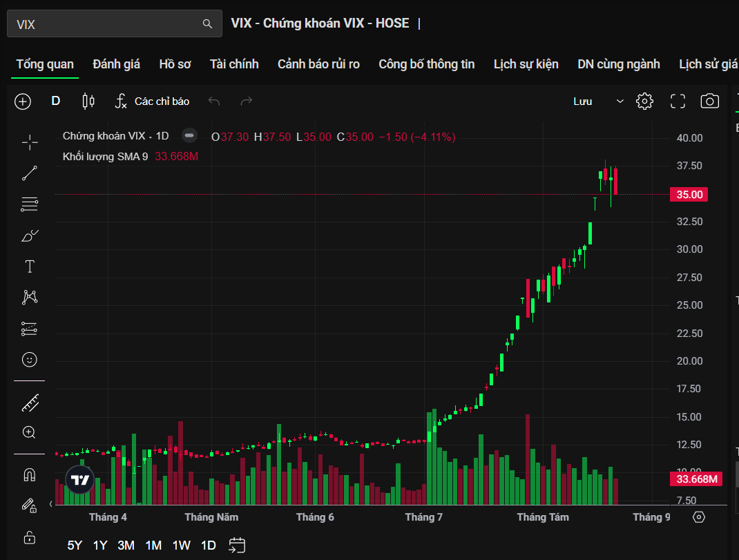Open the DN cùng ngành tab
Image resolution: width=739 pixels, height=560 pixels.
click(x=619, y=64)
